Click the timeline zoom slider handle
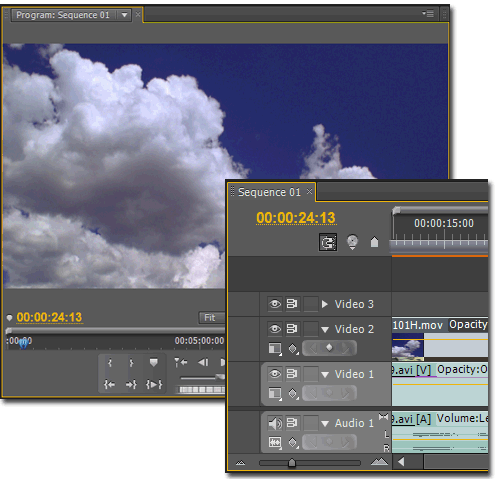Viewport: 500px width, 479px height. pyautogui.click(x=292, y=462)
